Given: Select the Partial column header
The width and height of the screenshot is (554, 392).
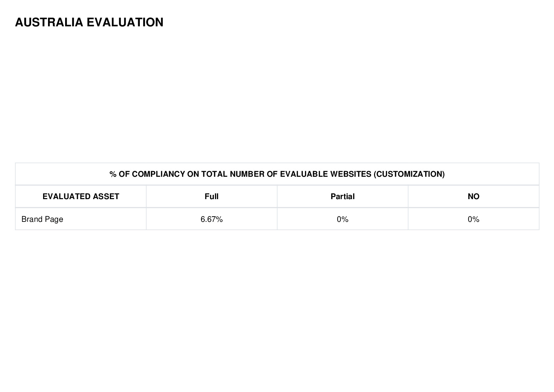Looking at the screenshot, I should 342,196.
